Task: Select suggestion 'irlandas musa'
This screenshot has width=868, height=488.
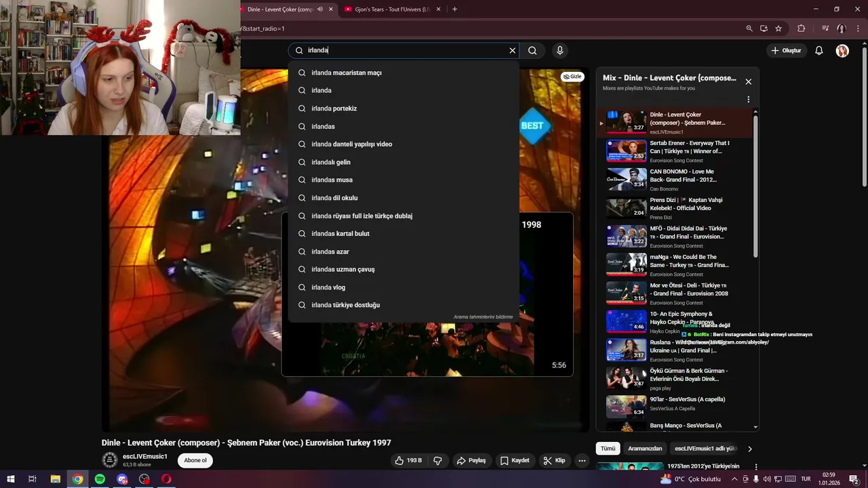Action: pyautogui.click(x=404, y=180)
